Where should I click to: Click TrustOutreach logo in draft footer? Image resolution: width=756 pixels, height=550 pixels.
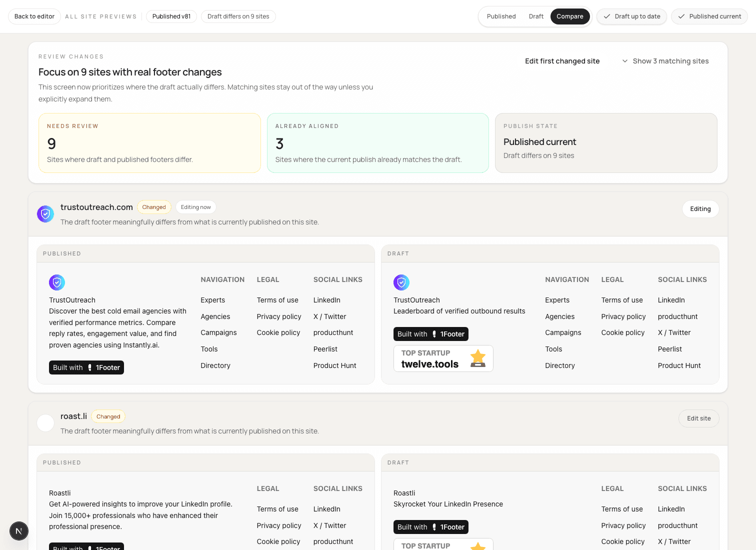[401, 282]
